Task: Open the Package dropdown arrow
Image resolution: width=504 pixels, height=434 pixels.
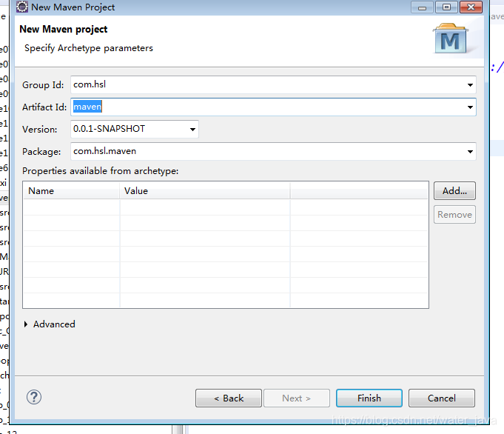Action: click(x=470, y=152)
